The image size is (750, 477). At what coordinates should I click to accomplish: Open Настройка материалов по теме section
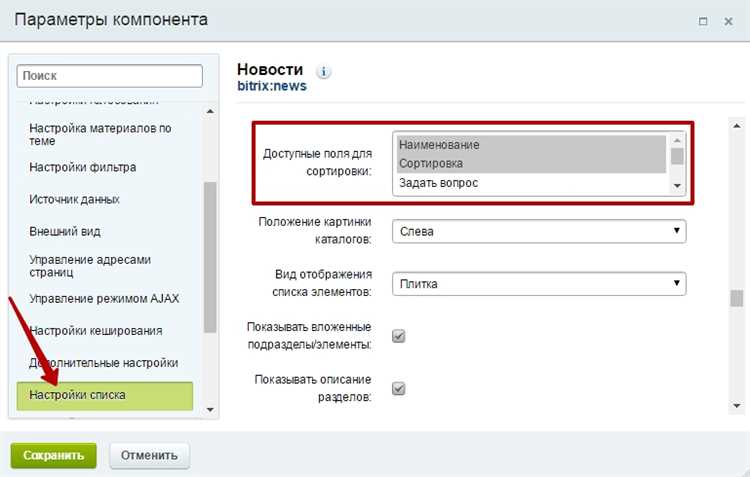100,135
